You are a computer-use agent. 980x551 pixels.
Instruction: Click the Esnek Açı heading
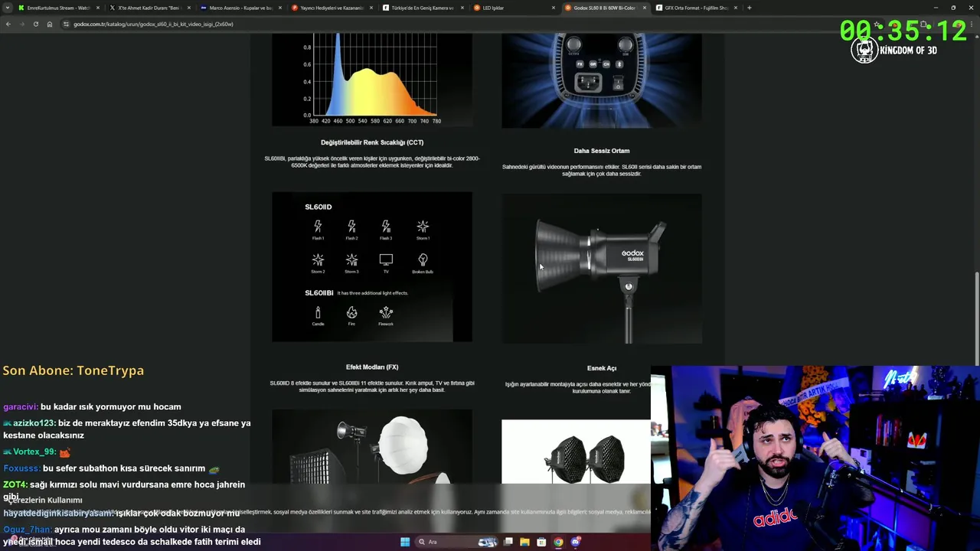(x=602, y=368)
